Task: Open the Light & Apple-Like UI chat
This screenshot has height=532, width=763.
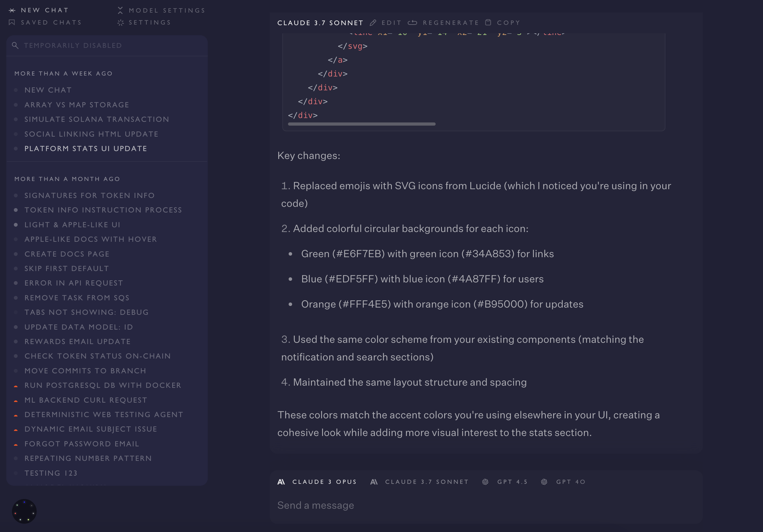Action: tap(72, 225)
